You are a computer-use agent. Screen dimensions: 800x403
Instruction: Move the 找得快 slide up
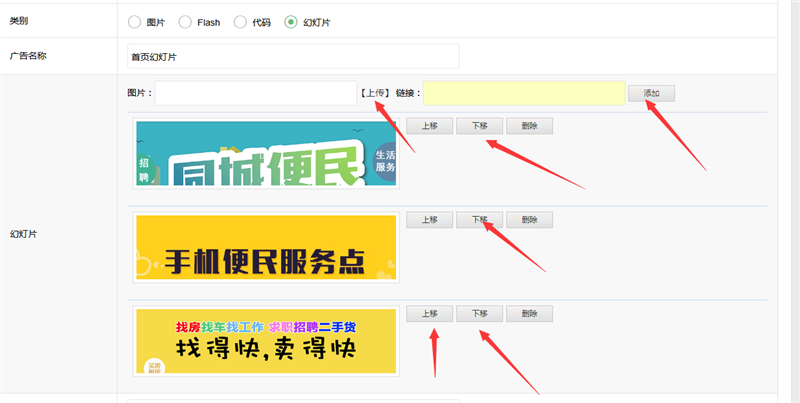[x=429, y=313]
